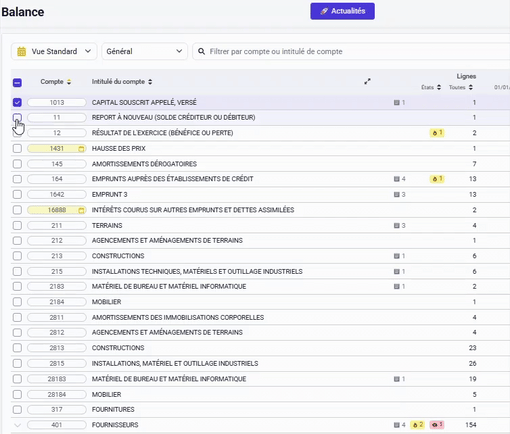
Task: Tick the Hausse des prix checkbox
Action: 17,148
